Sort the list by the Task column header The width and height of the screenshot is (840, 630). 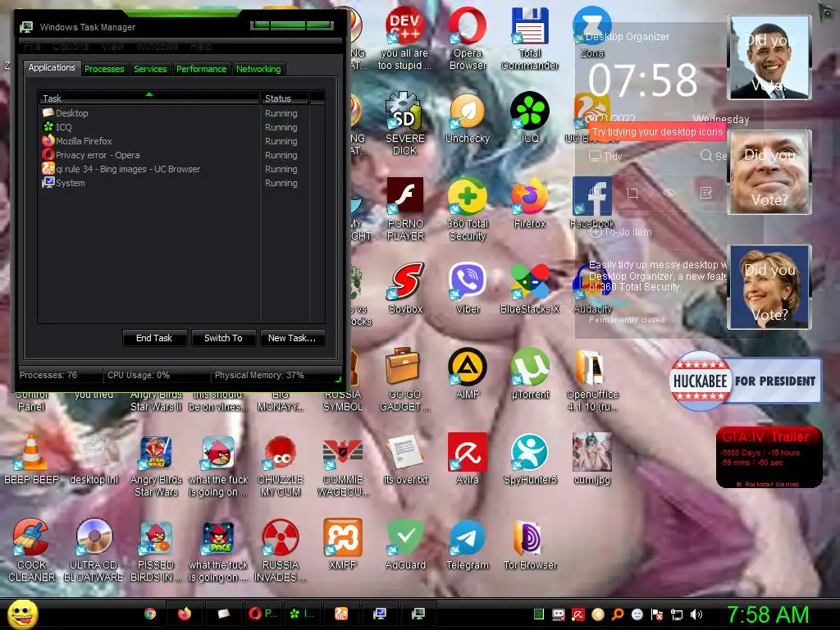(148, 98)
